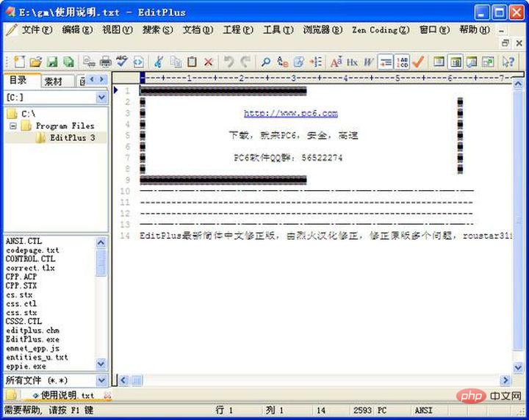This screenshot has height=420, width=529.
Task: Select codepage.txt in file list
Action: pos(32,250)
